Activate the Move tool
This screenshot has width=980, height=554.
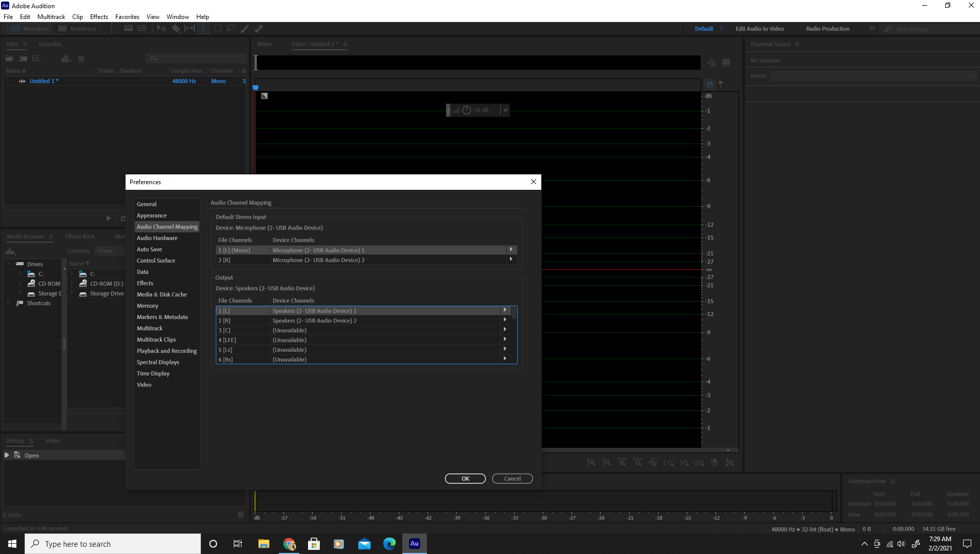point(161,29)
